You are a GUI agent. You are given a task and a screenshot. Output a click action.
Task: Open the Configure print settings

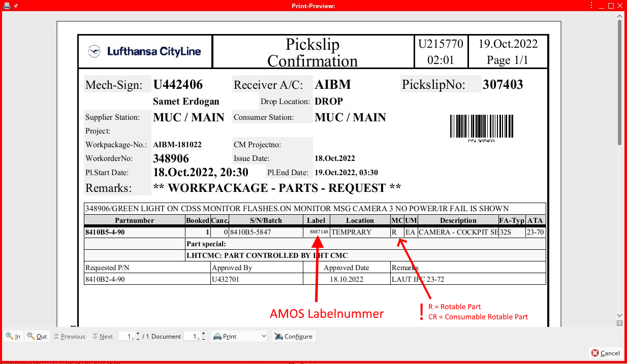pyautogui.click(x=293, y=336)
